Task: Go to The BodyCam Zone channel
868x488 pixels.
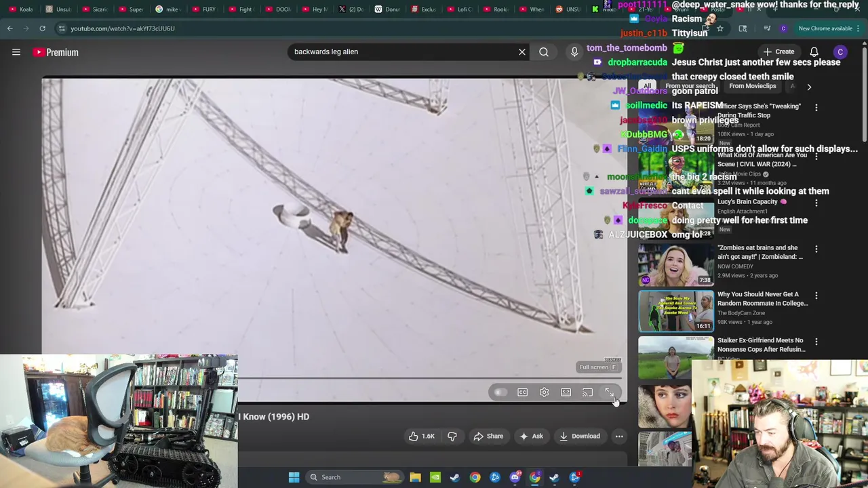Action: tap(741, 313)
